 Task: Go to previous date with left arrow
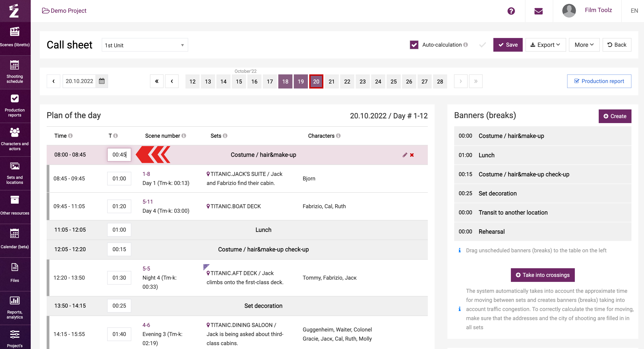[x=53, y=81]
